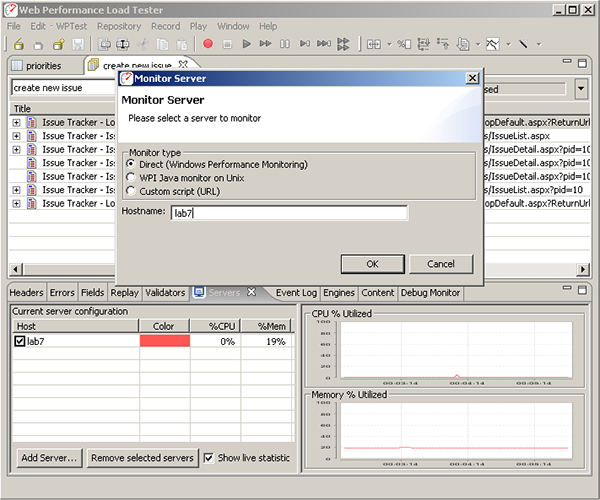Click the fast single-step replay icon
Image resolution: width=600 pixels, height=500 pixels.
tap(324, 44)
